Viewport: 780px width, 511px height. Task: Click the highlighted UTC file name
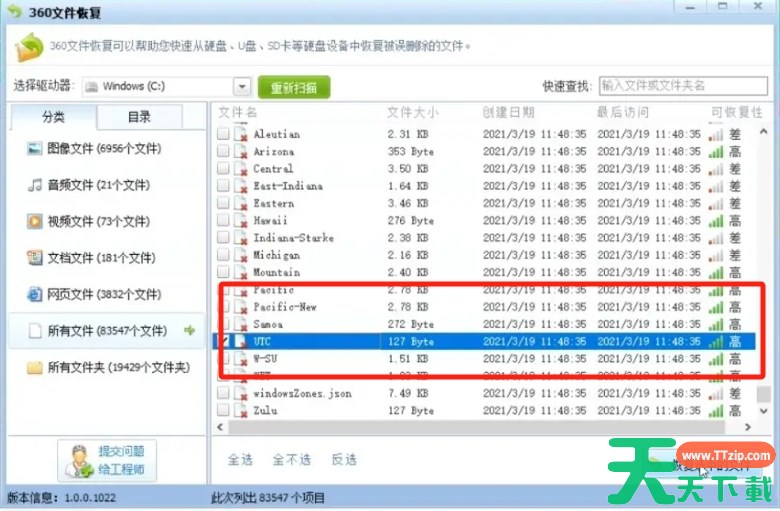[262, 341]
